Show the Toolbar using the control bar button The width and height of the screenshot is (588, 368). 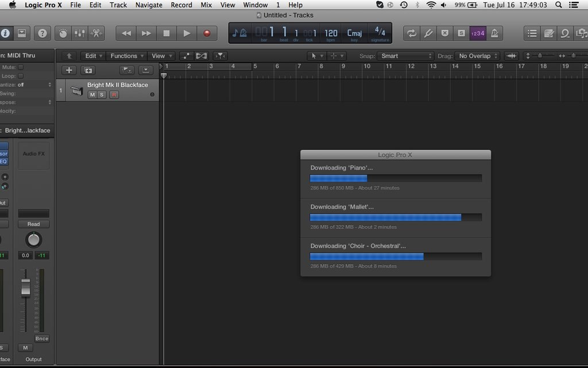click(x=22, y=33)
